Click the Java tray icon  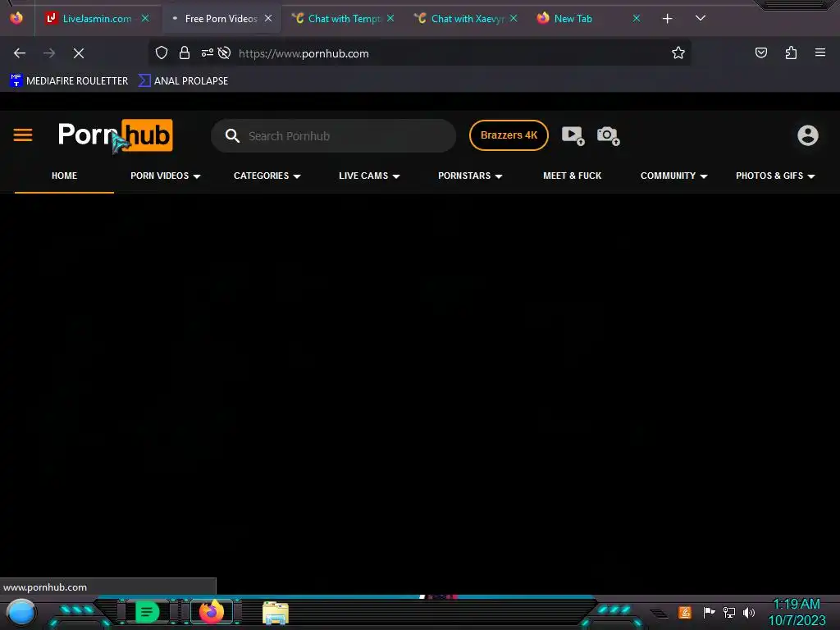click(685, 612)
